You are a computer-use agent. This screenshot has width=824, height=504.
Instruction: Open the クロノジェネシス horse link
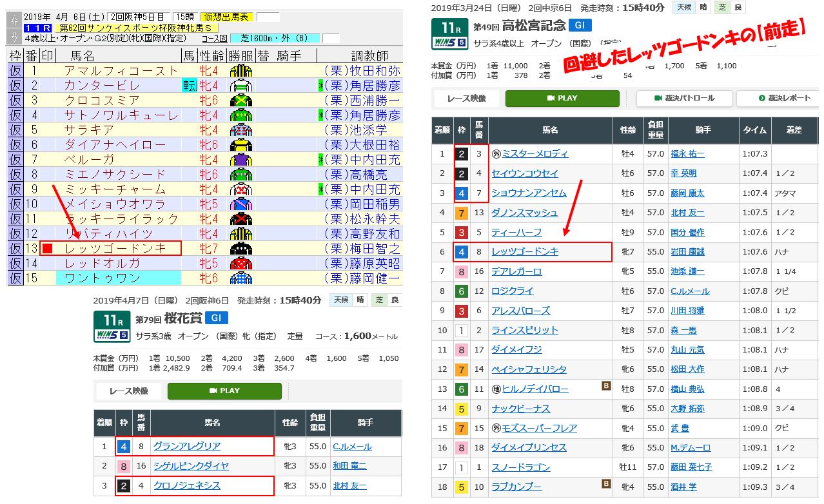click(187, 485)
